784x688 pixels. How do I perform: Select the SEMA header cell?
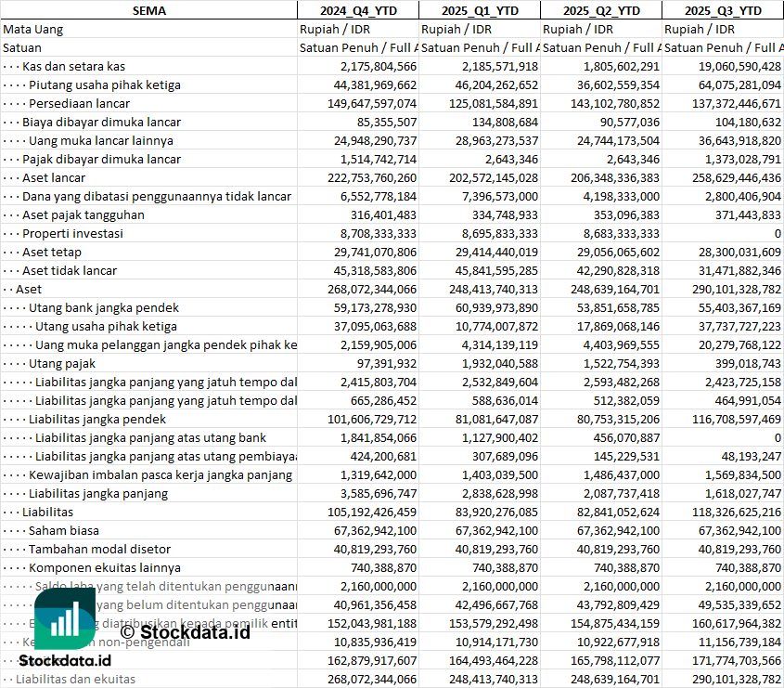(149, 10)
